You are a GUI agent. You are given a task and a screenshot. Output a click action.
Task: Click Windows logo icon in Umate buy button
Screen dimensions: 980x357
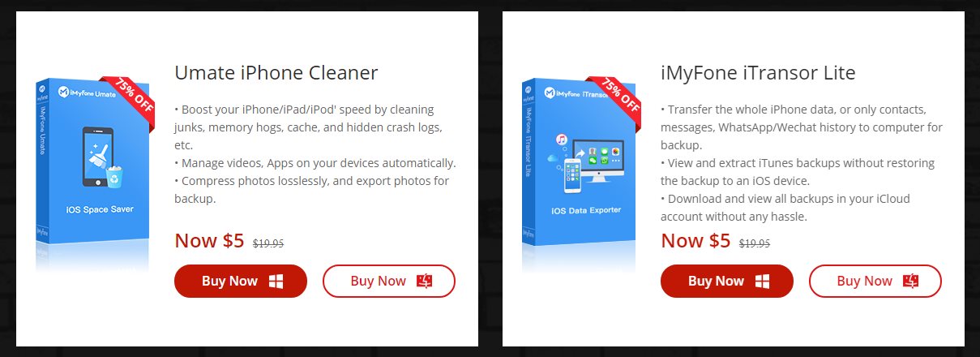click(x=276, y=282)
